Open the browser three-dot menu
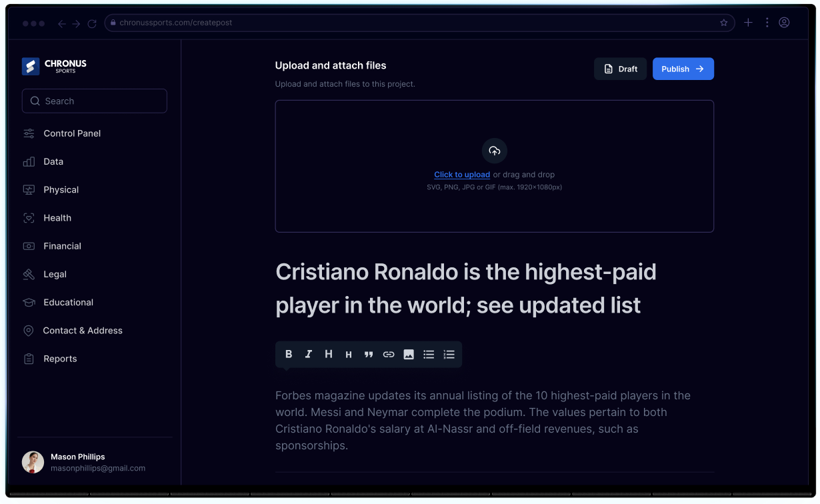Screen dimensions: 820x504 (767, 23)
